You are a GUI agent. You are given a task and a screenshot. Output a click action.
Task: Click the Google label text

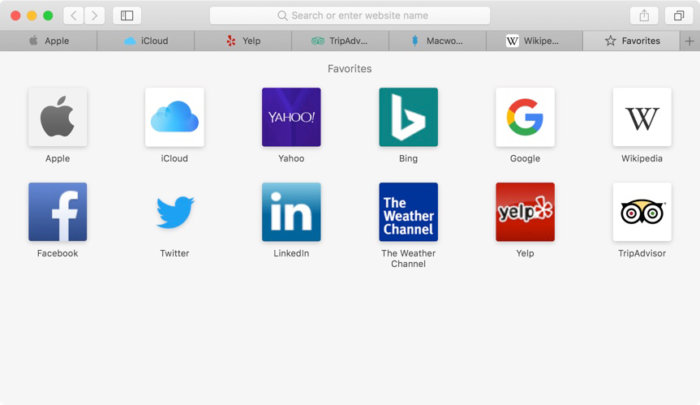coord(525,159)
